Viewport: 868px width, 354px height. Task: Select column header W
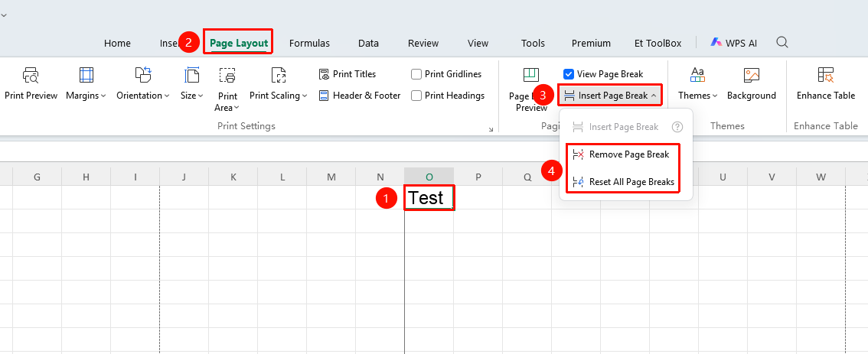click(x=821, y=177)
